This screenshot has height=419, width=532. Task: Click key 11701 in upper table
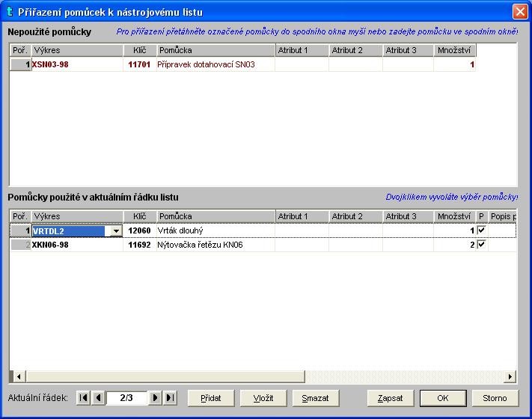pyautogui.click(x=139, y=64)
